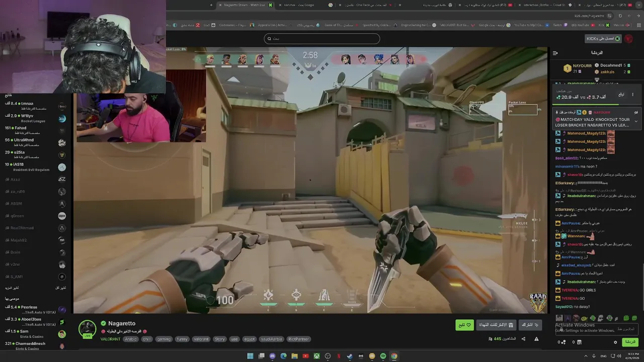Click the get KICKs button
Screen dimensions: 644x362
tap(603, 39)
